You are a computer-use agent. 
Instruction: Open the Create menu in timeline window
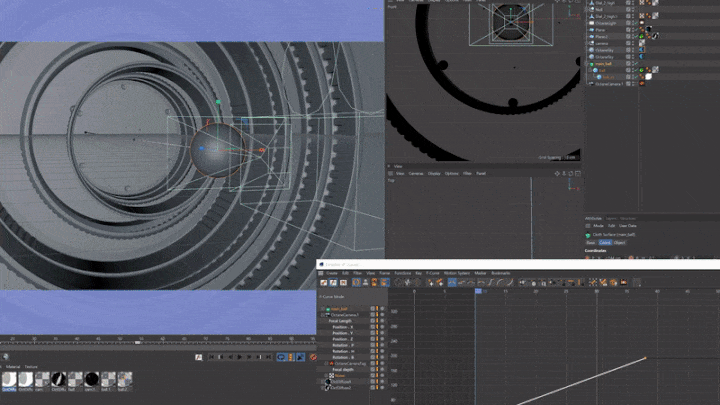[x=332, y=273]
